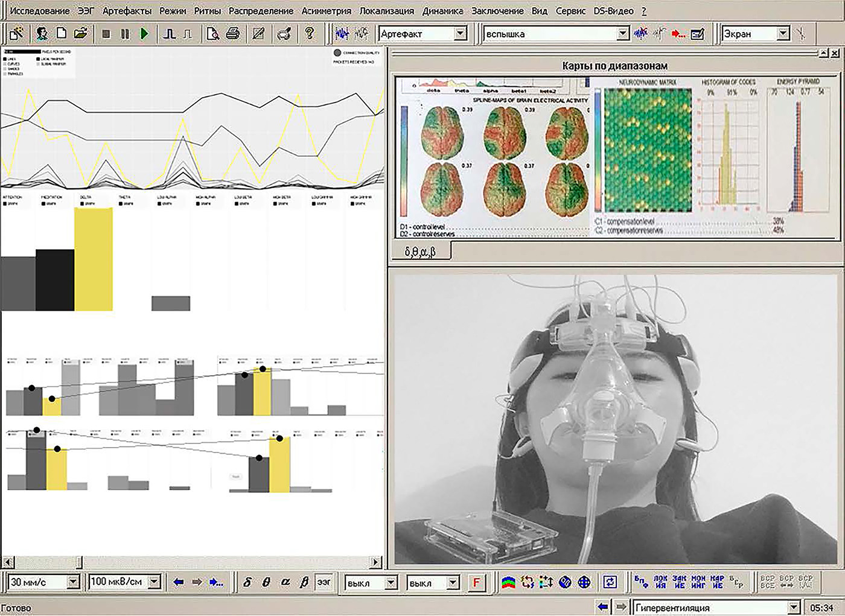This screenshot has width=845, height=616.
Task: Click the left arrow of horizontal scrollbar
Action: tap(7, 562)
